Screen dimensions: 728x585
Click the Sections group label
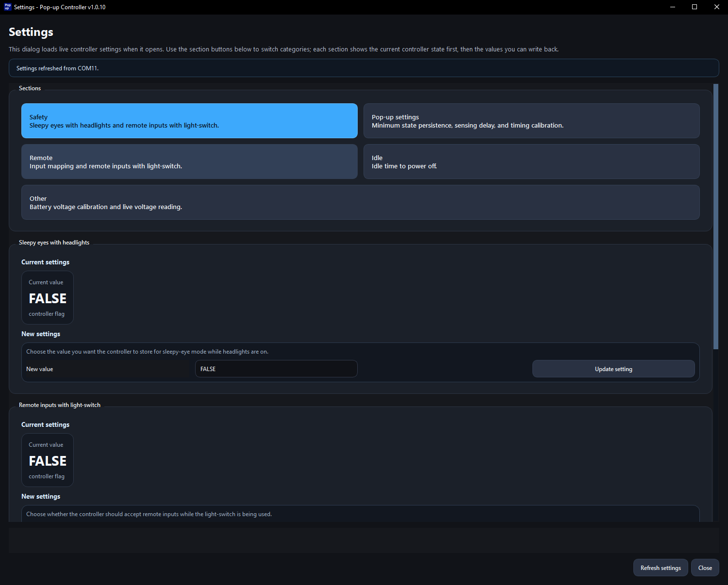coord(30,88)
